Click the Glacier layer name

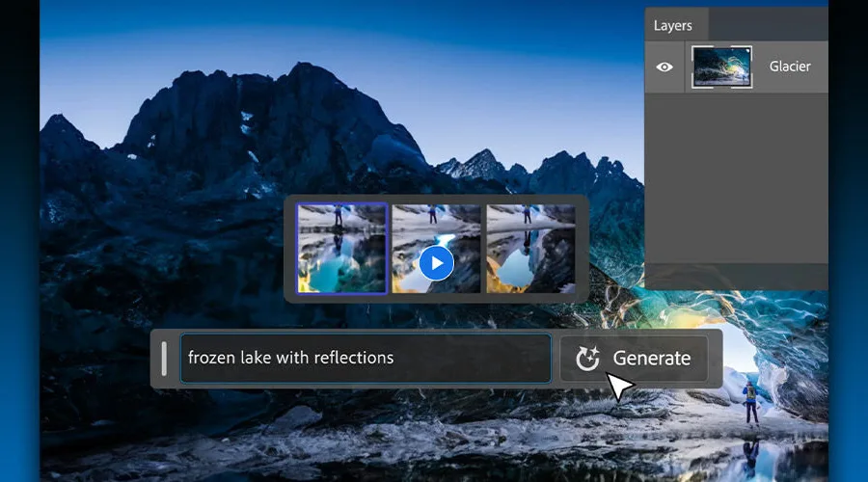click(x=789, y=67)
